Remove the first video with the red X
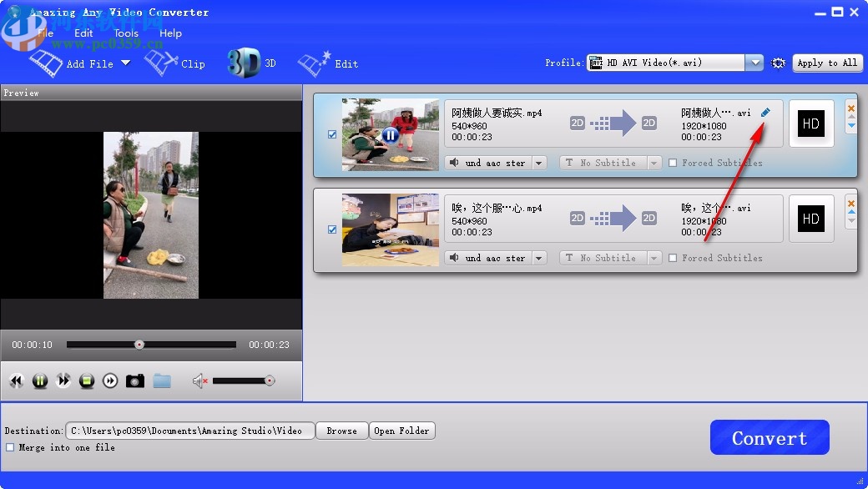 tap(852, 108)
